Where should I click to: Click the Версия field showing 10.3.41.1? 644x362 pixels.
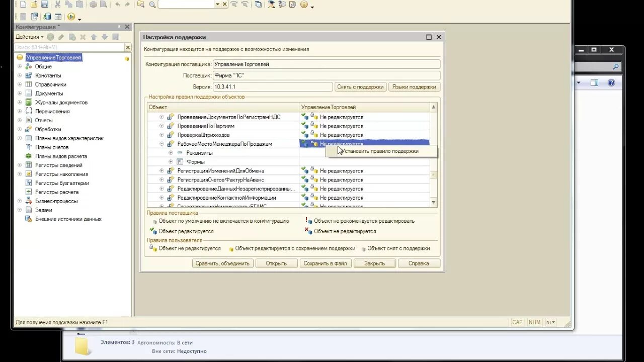(x=273, y=87)
